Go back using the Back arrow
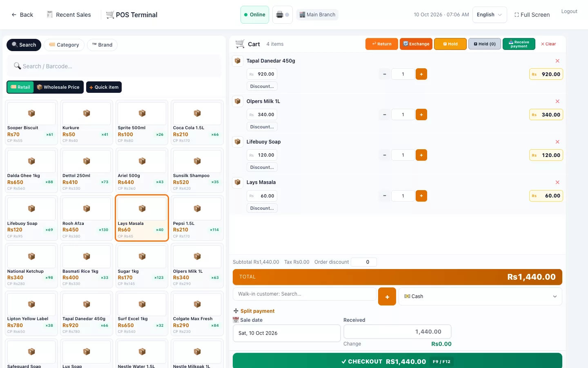The width and height of the screenshot is (588, 368). (x=22, y=15)
